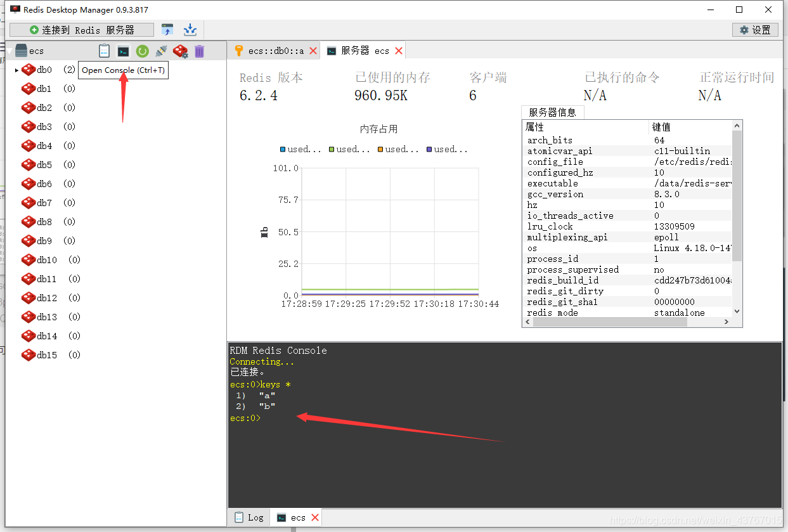The height and width of the screenshot is (532, 788).
Task: Select the arch_bits property row
Action: 627,140
